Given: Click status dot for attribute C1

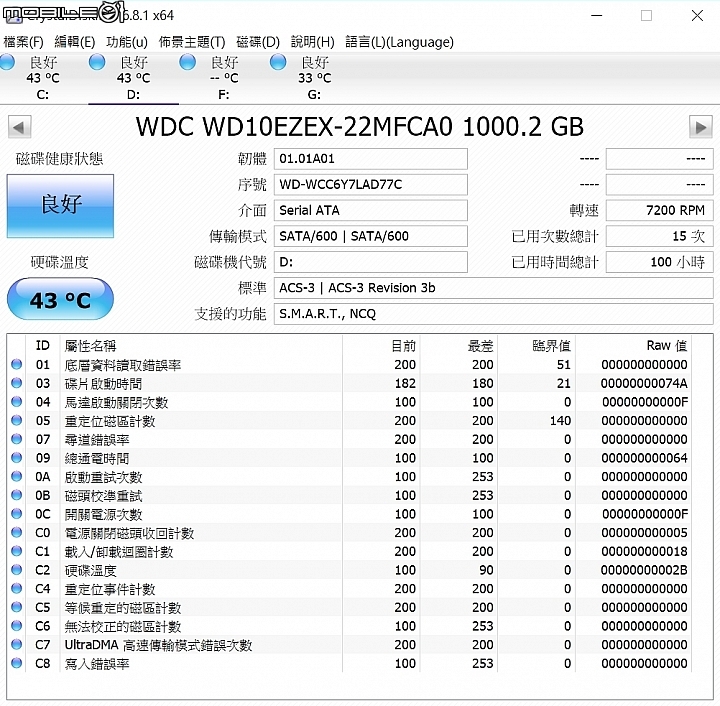Looking at the screenshot, I should [17, 551].
